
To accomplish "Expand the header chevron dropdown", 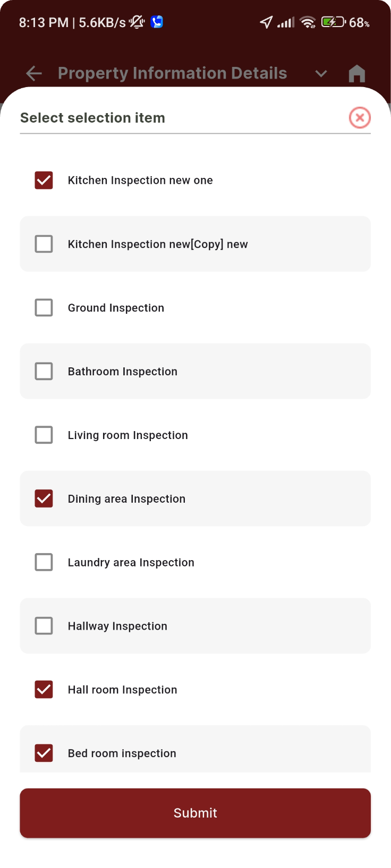I will [x=321, y=73].
